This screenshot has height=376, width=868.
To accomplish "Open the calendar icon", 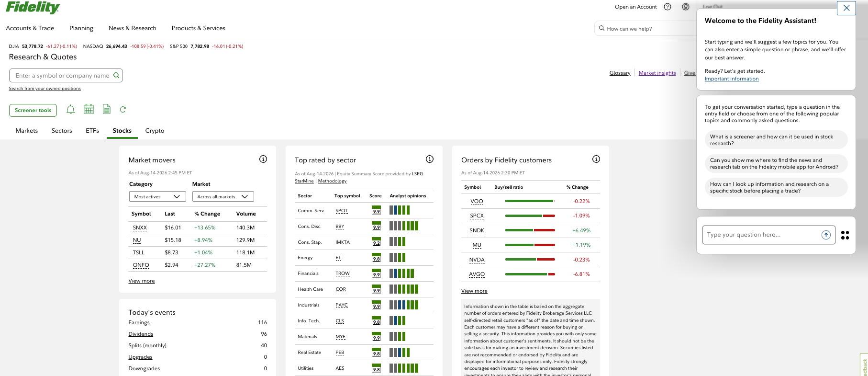I will coord(89,109).
